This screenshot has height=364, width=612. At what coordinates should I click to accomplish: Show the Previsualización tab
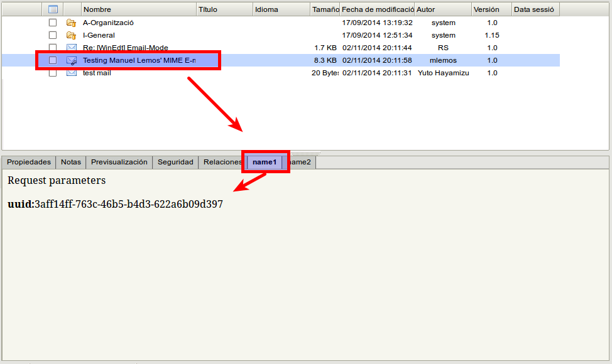click(x=119, y=162)
